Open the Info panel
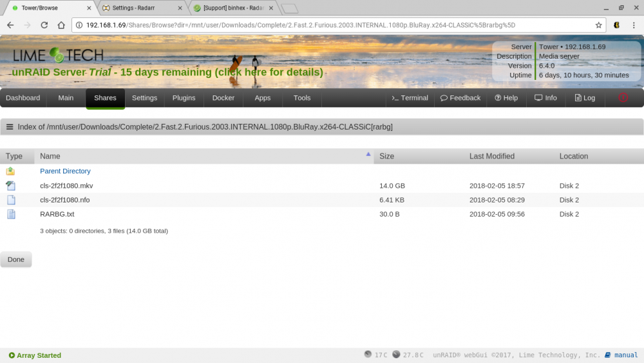This screenshot has width=644, height=363. coord(546,98)
